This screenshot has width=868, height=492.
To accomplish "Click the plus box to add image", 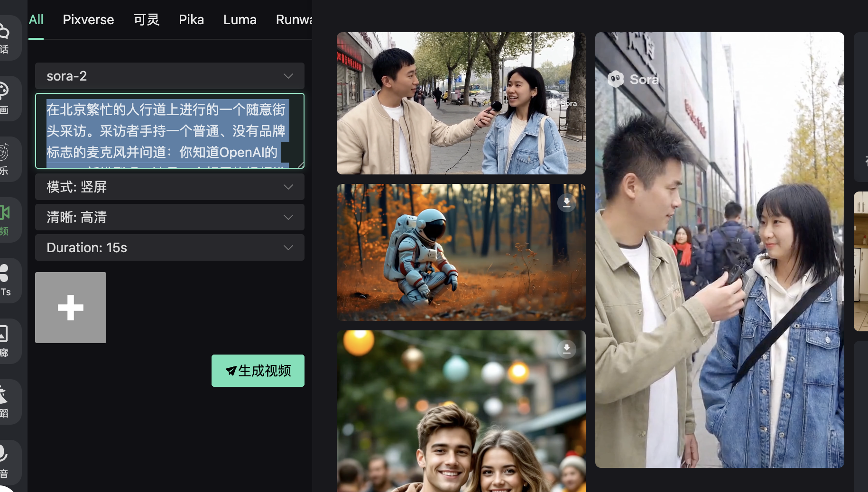I will point(71,308).
